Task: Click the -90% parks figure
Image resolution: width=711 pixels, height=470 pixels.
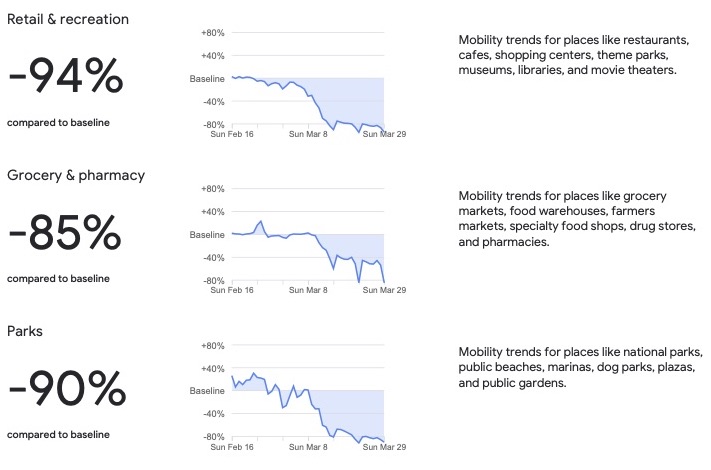Action: pos(67,391)
